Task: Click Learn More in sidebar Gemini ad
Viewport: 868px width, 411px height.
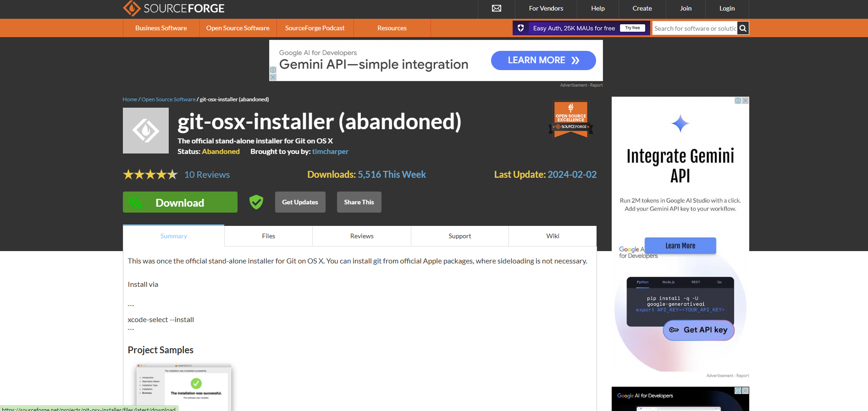Action: [x=680, y=246]
